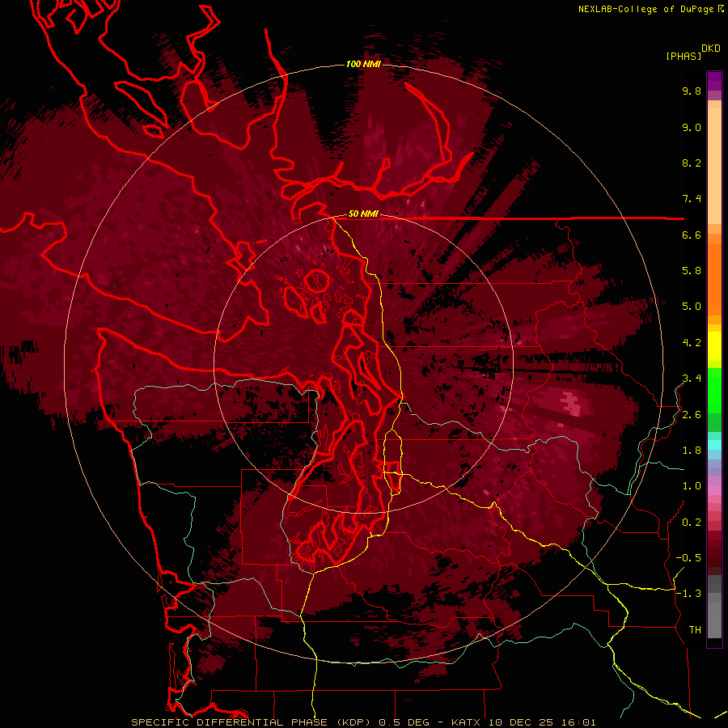Click the 9.8 value on the color scale
Viewport: 728px width, 728px height.
coord(692,91)
